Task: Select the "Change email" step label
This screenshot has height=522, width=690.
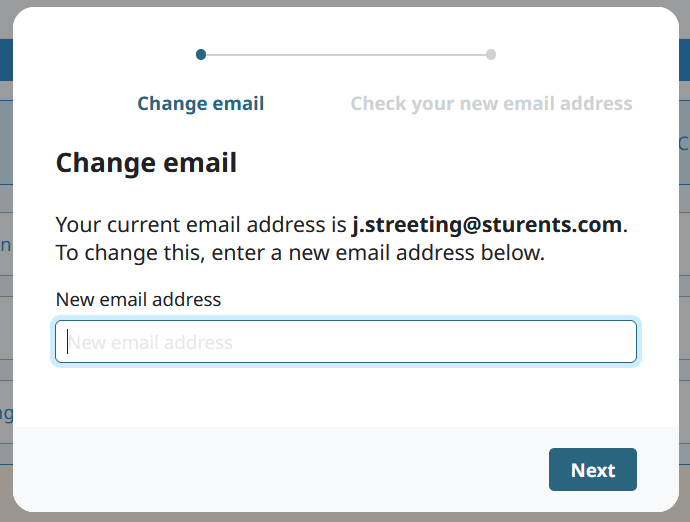Action: pyautogui.click(x=201, y=103)
